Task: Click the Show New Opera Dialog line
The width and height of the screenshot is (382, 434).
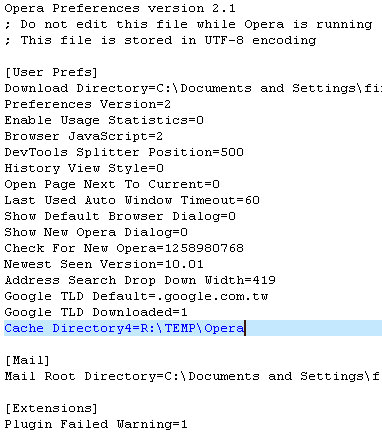Action: (96, 232)
